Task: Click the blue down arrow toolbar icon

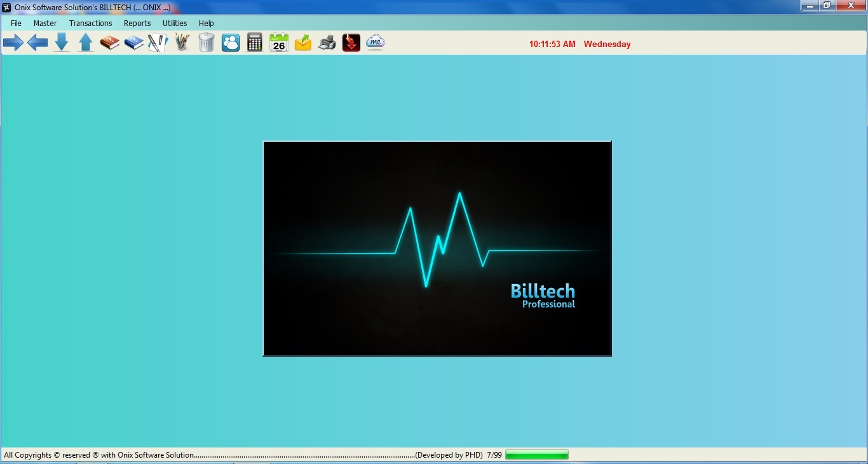Action: point(62,43)
